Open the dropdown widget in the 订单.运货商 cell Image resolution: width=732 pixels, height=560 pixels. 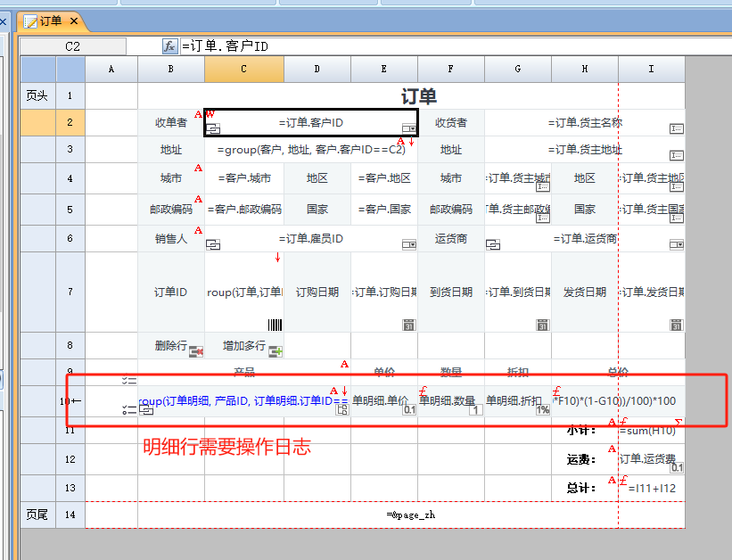point(677,244)
